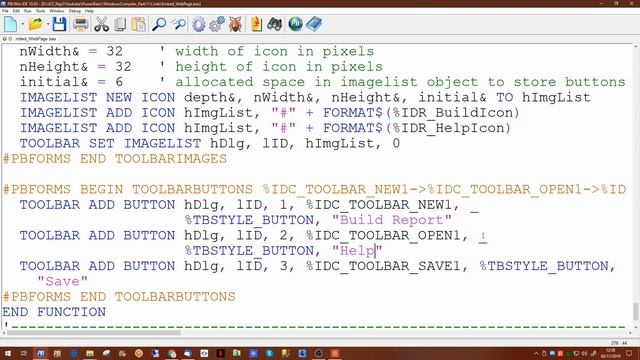
Task: Click %IDC_TOOLBAR_OPEN1 in second ADD BUTTON line
Action: (383, 236)
